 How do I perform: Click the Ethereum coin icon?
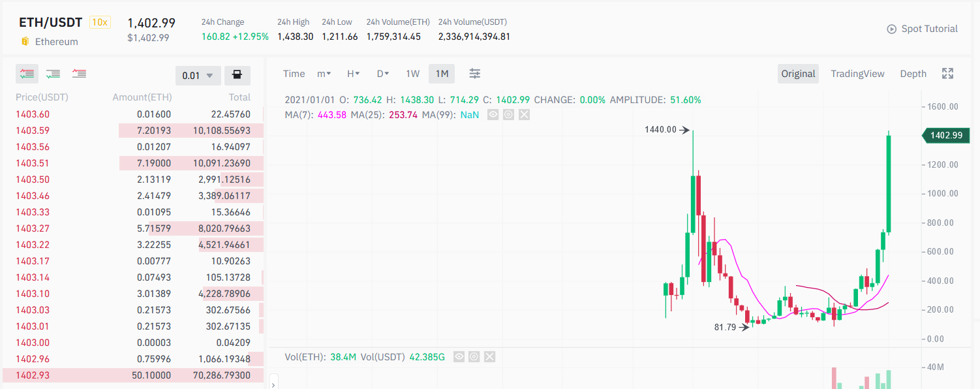click(25, 42)
